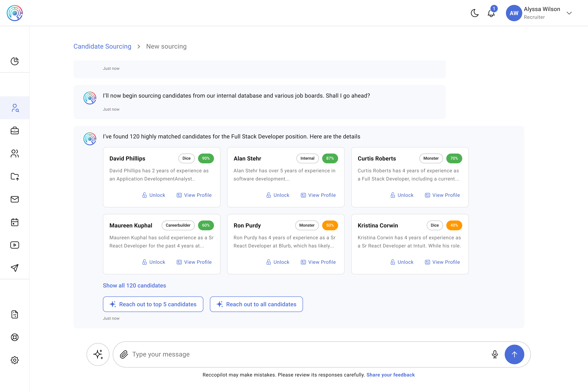Select Curtis Roberts candidate name
Screen dimensions: 588x392
[377, 159]
